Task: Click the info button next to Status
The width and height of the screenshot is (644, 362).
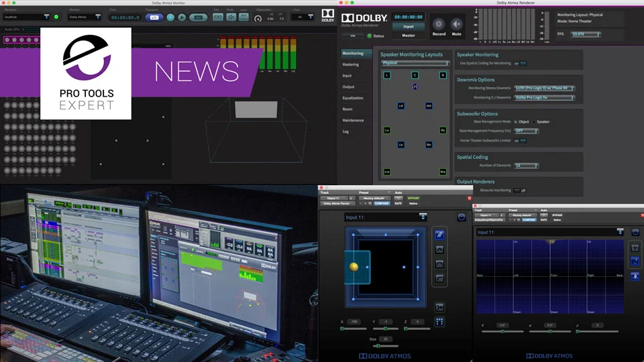Action: pos(352,36)
